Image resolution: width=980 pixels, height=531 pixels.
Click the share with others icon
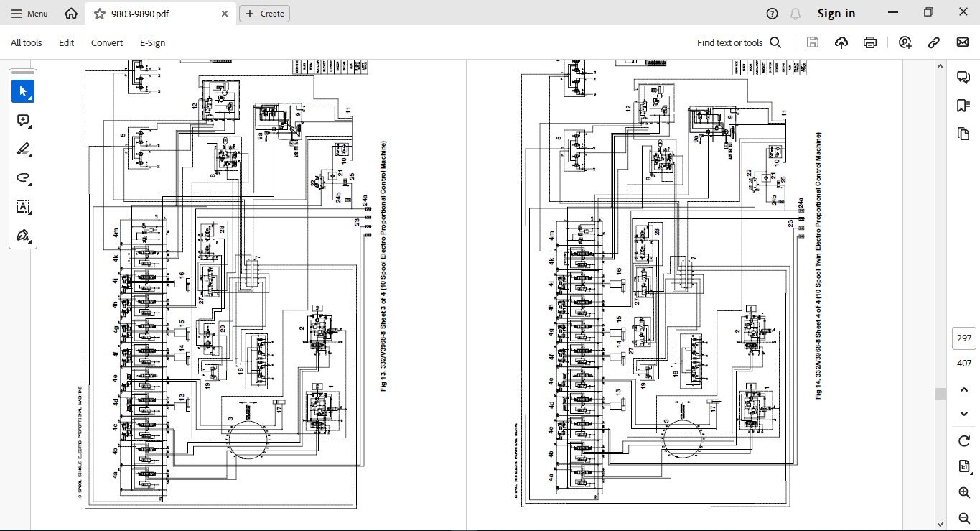coord(905,42)
